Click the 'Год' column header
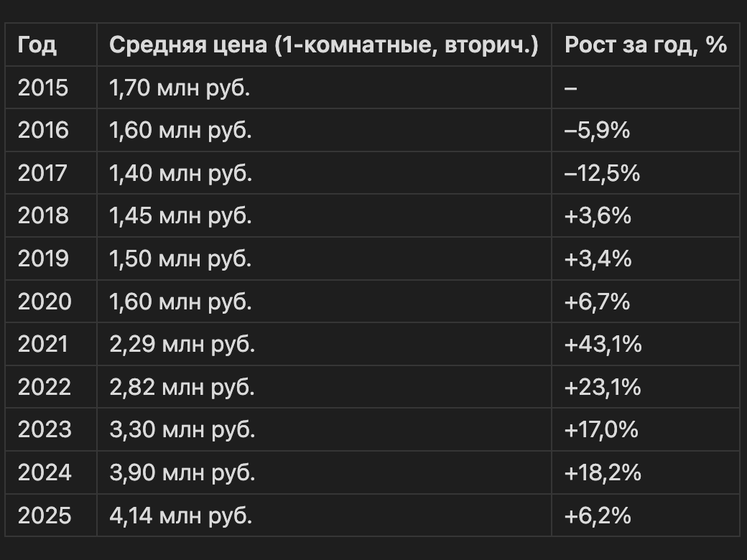 (x=37, y=45)
